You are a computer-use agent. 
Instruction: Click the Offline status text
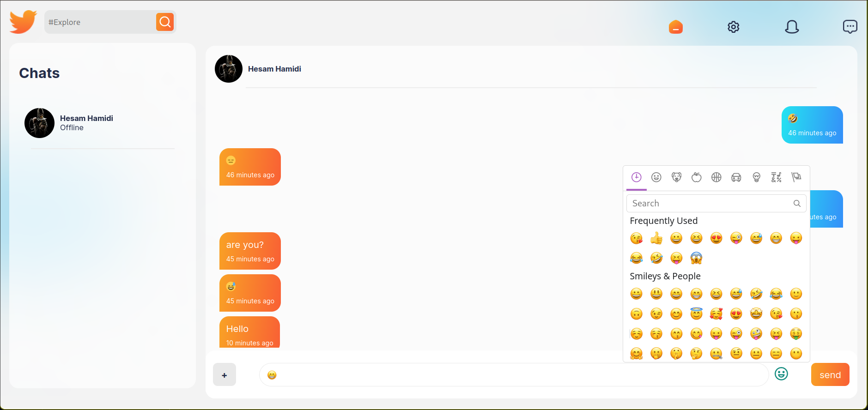(72, 128)
